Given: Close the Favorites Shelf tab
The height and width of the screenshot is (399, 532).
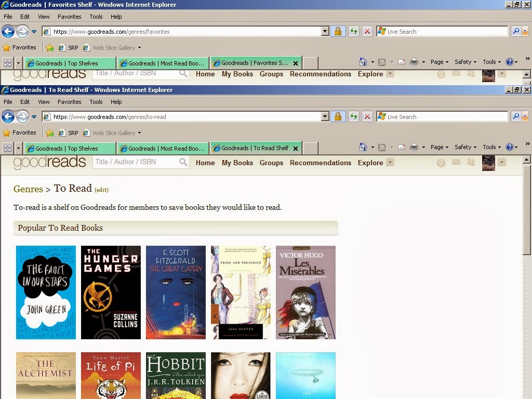Looking at the screenshot, I should pyautogui.click(x=296, y=63).
